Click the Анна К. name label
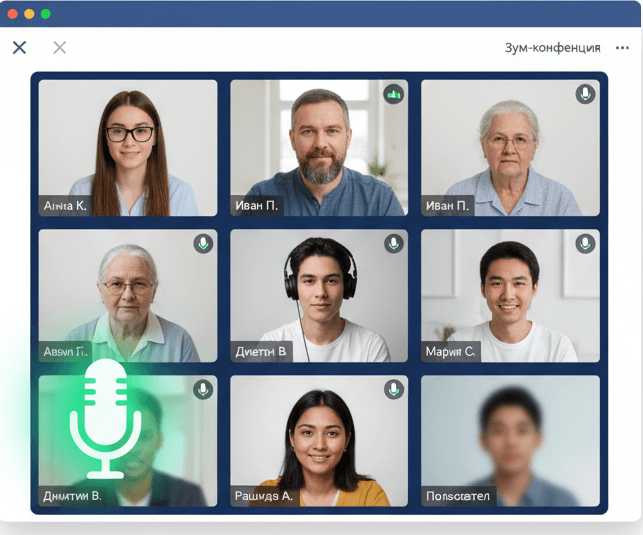This screenshot has height=535, width=643. point(65,206)
